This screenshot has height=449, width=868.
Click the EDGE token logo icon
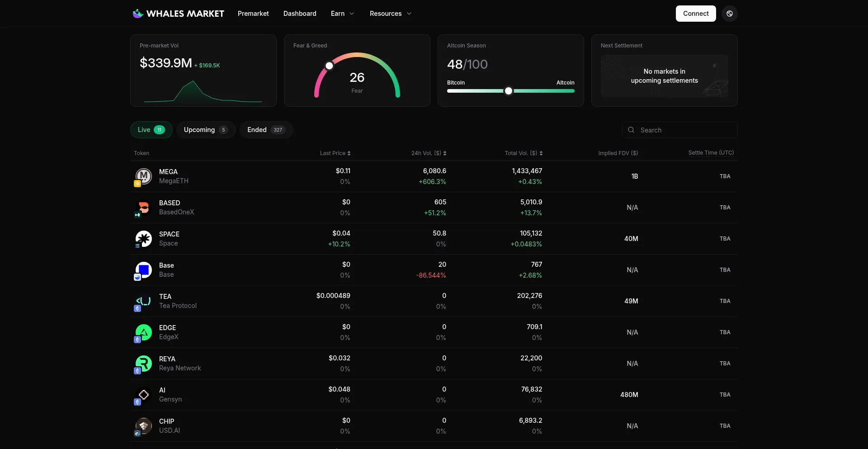tap(144, 332)
